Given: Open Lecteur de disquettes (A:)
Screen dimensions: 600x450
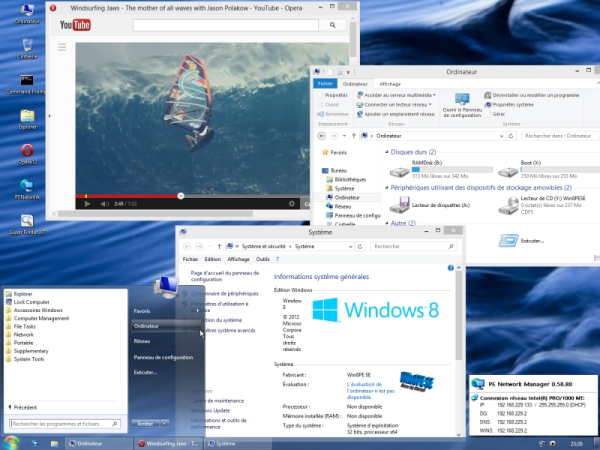Looking at the screenshot, I should tap(430, 205).
